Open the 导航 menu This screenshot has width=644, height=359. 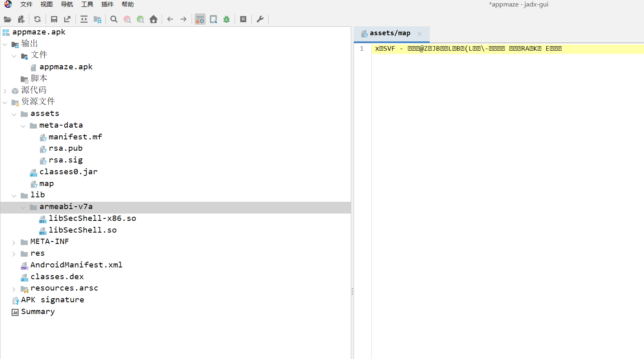point(67,4)
